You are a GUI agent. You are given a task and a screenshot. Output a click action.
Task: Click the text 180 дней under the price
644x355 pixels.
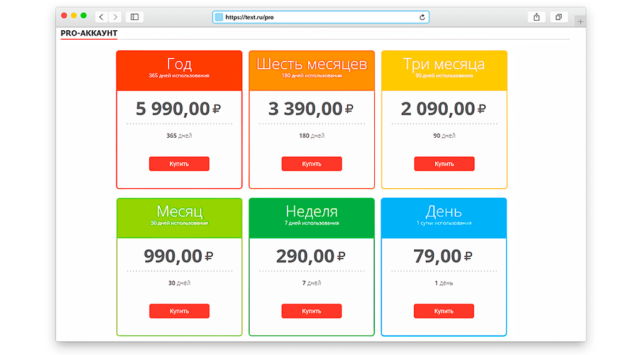312,135
